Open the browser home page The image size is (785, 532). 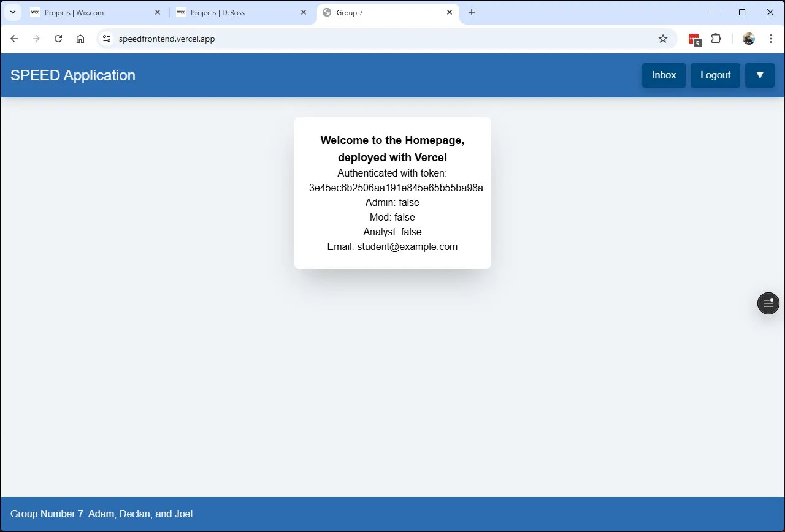[80, 39]
